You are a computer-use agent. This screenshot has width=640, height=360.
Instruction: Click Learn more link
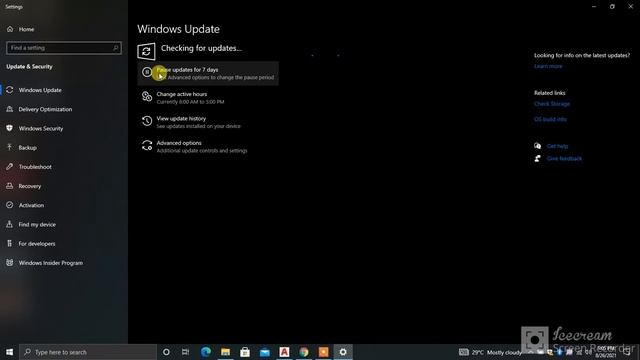[x=548, y=66]
